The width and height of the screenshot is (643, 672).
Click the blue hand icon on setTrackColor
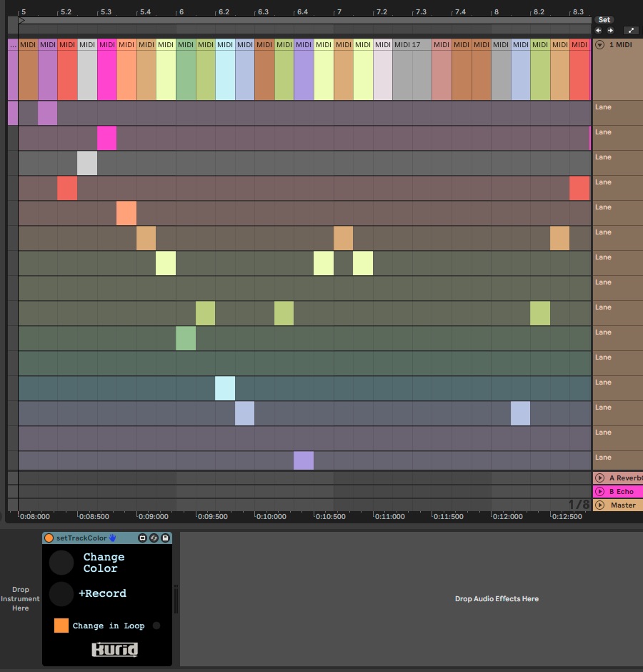click(x=112, y=538)
